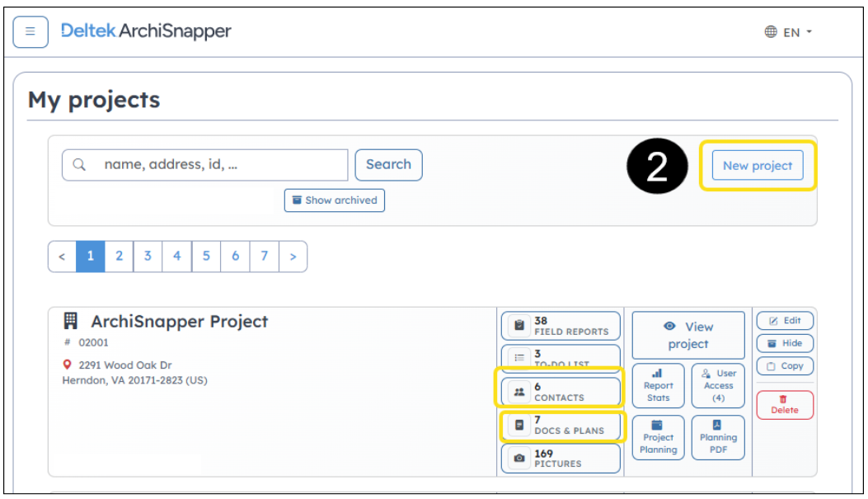This screenshot has height=499, width=868.
Task: Jump to page 5 of projects
Action: point(206,257)
